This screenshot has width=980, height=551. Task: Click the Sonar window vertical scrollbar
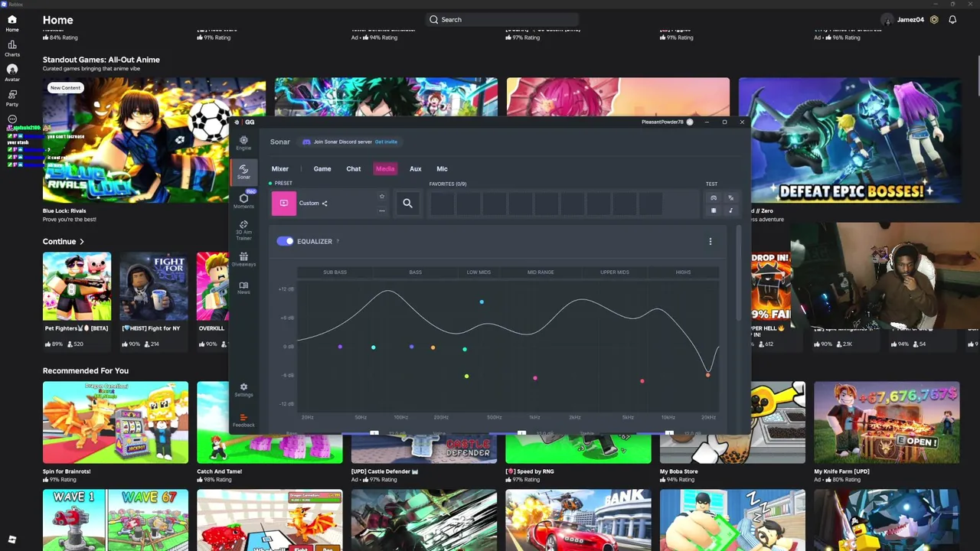pos(739,274)
